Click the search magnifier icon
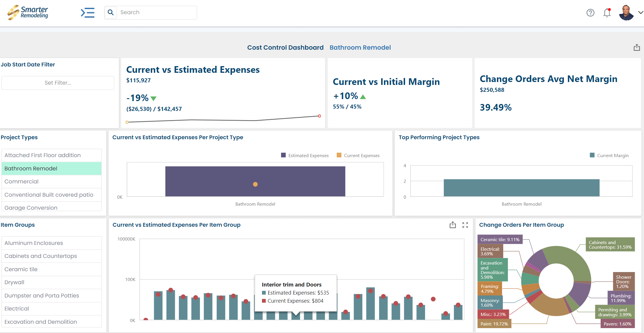 [x=111, y=12]
